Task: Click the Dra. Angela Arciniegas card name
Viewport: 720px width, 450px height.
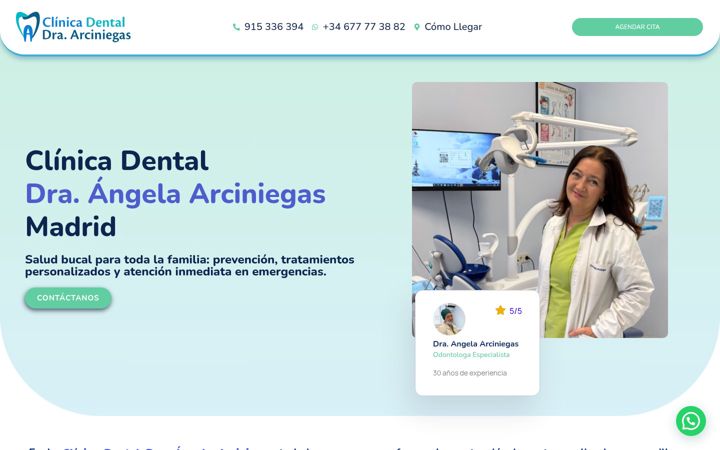Action: (x=476, y=344)
